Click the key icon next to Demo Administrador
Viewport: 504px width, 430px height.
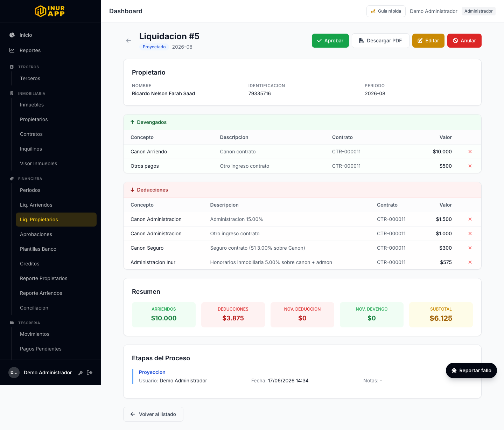coord(80,373)
